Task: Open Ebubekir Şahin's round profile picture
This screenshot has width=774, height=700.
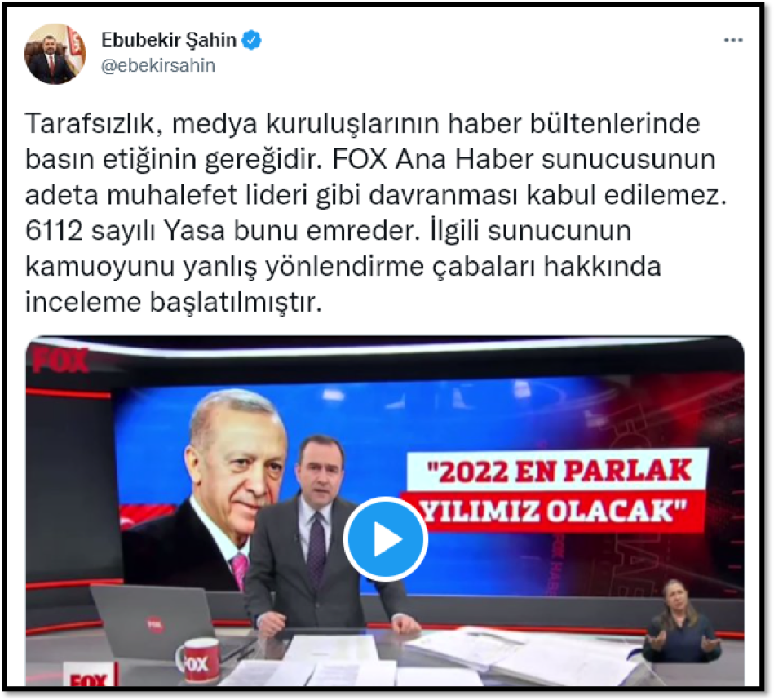Action: [55, 54]
